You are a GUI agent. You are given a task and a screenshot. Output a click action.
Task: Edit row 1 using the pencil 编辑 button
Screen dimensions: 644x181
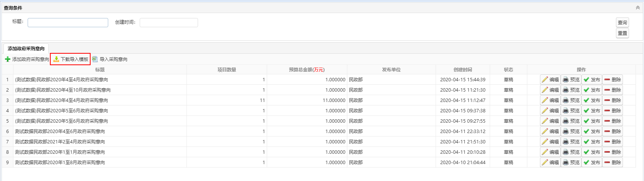550,80
